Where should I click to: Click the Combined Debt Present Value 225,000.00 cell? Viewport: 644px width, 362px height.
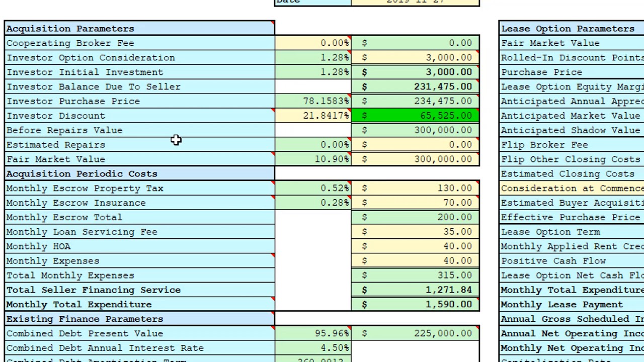416,333
